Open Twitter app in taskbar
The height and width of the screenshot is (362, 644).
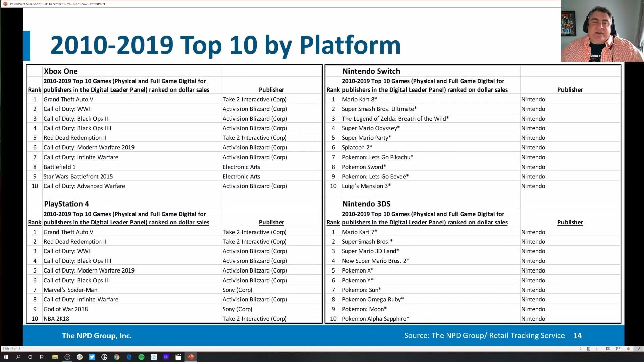click(92, 357)
